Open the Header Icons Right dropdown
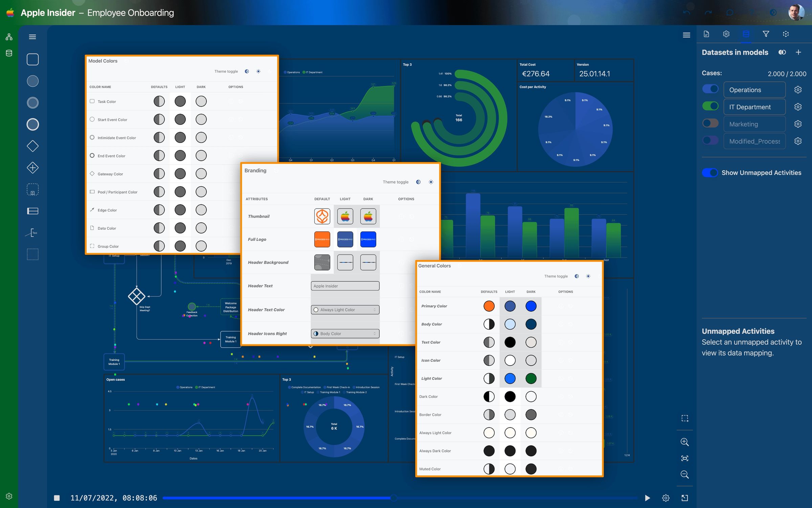Image resolution: width=812 pixels, height=508 pixels. point(345,333)
